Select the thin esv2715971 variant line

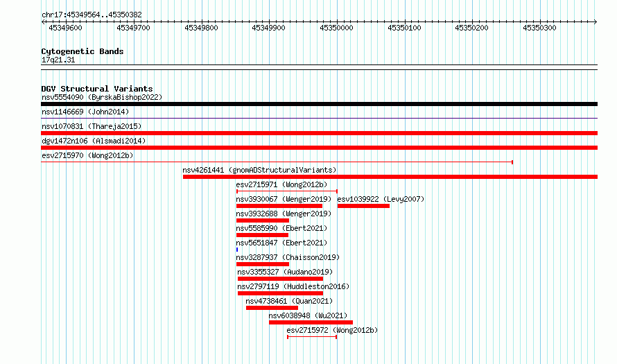pyautogui.click(x=287, y=191)
